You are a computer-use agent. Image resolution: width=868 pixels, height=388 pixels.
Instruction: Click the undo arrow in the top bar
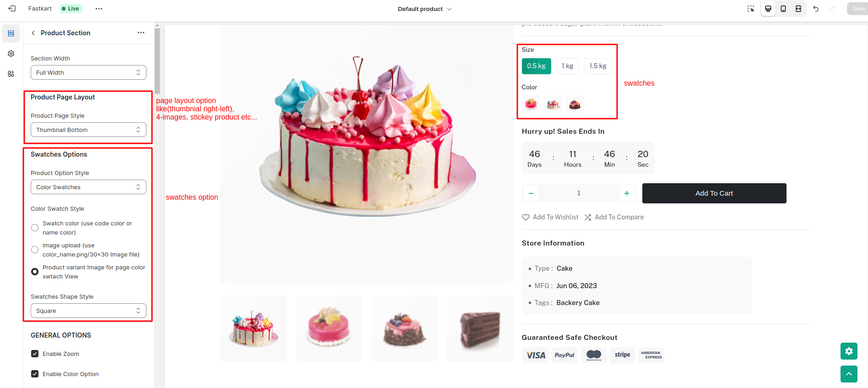816,8
